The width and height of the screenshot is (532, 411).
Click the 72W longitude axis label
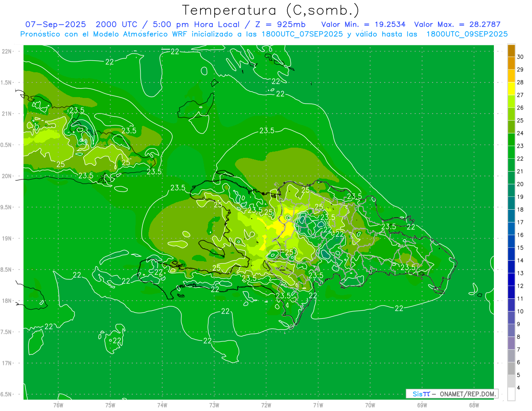[x=266, y=405]
